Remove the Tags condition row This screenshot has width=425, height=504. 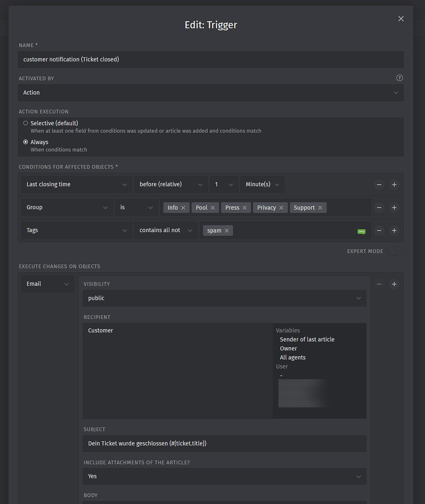click(x=379, y=230)
